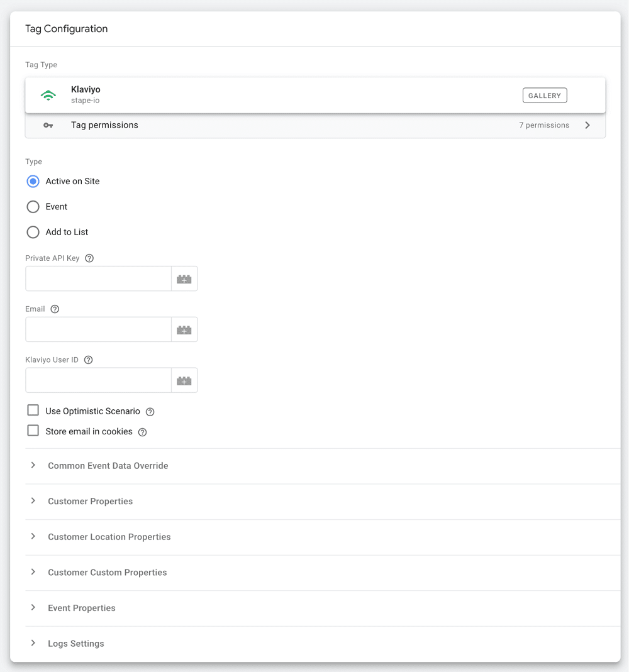The width and height of the screenshot is (629, 672).
Task: Click the Klaviyo tag type card
Action: pos(283,95)
